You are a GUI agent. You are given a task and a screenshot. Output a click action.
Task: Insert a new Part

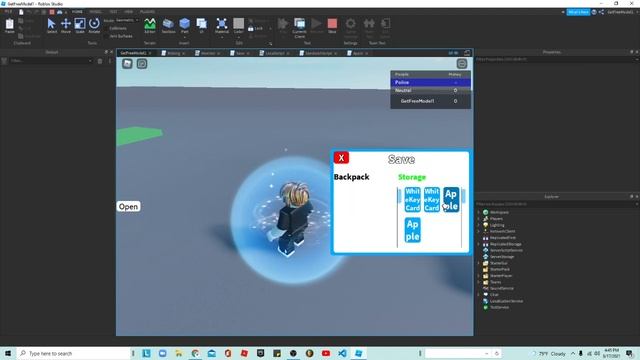(184, 26)
